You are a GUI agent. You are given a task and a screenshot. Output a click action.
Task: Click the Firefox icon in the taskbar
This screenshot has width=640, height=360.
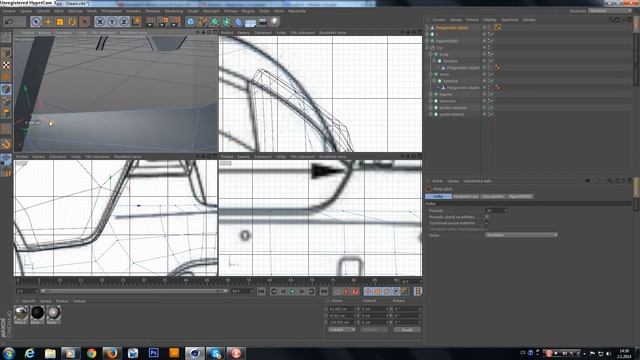[111, 353]
